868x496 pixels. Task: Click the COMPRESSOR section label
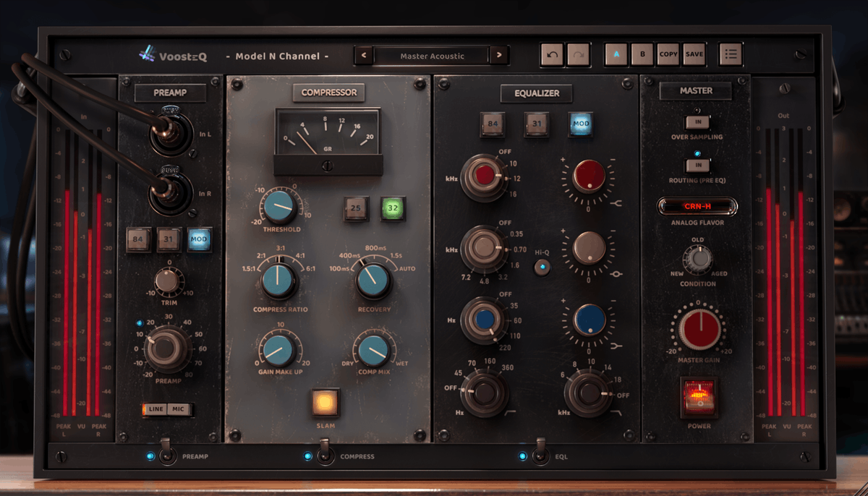tap(329, 93)
